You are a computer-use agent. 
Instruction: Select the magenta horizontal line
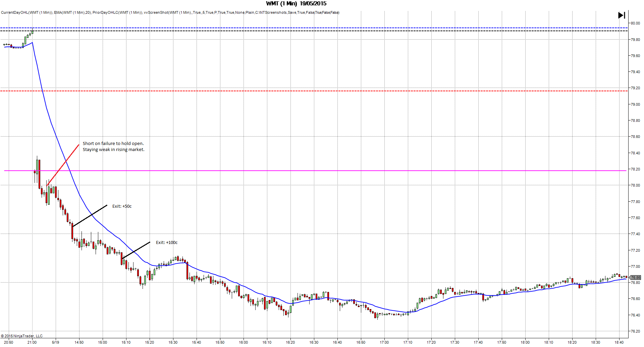(315, 171)
